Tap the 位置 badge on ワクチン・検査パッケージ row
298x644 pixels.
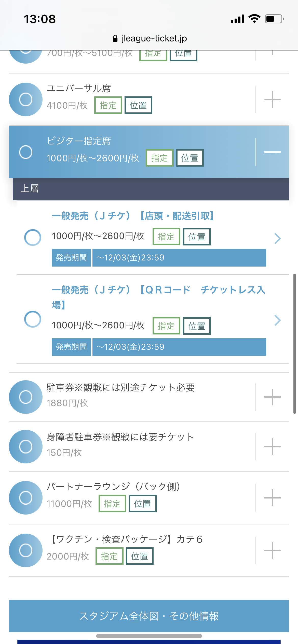tap(140, 556)
